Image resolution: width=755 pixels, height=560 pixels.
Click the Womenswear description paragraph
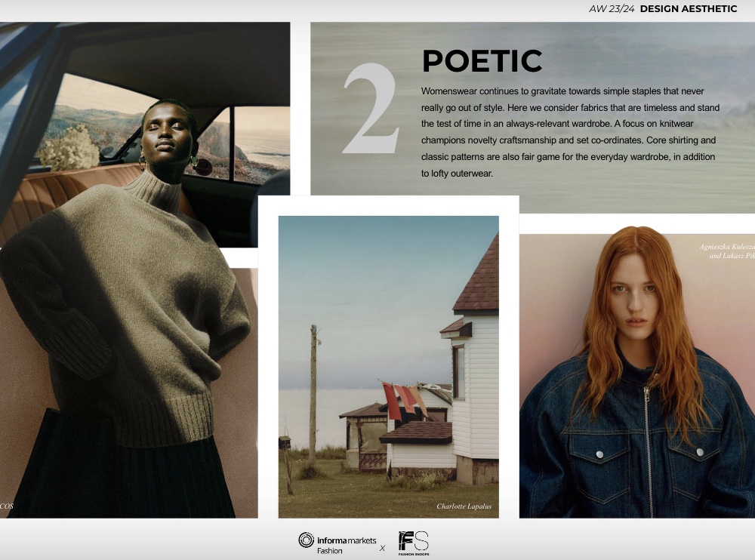pyautogui.click(x=570, y=132)
